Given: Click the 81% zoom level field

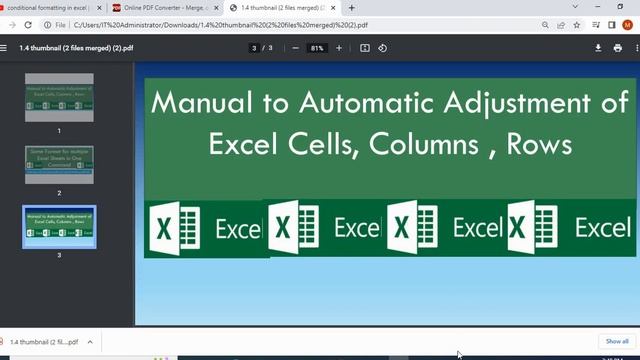Looking at the screenshot, I should pyautogui.click(x=317, y=48).
